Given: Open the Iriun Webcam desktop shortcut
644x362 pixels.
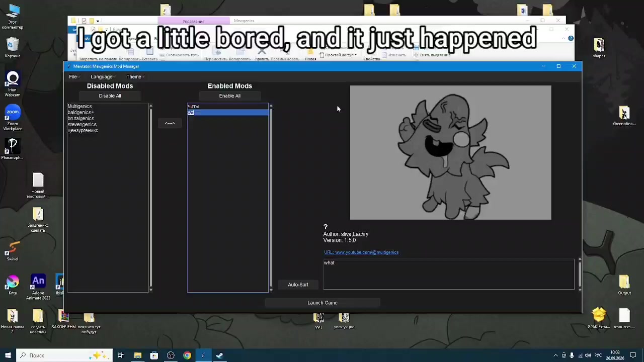Looking at the screenshot, I should point(13,84).
